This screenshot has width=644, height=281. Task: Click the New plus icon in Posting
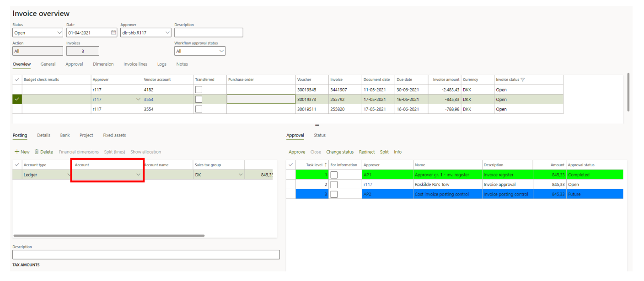point(17,152)
